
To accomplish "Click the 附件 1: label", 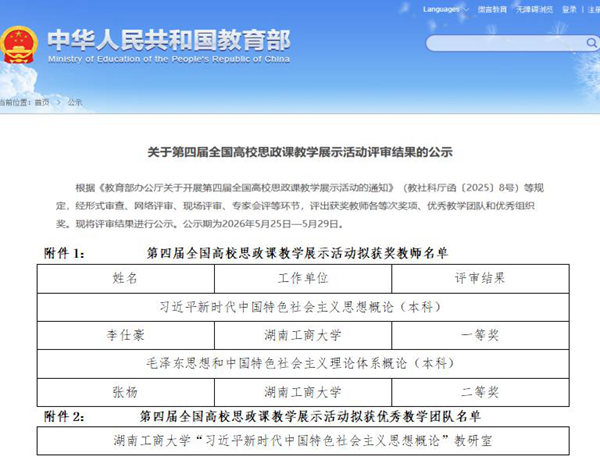I will pyautogui.click(x=64, y=253).
